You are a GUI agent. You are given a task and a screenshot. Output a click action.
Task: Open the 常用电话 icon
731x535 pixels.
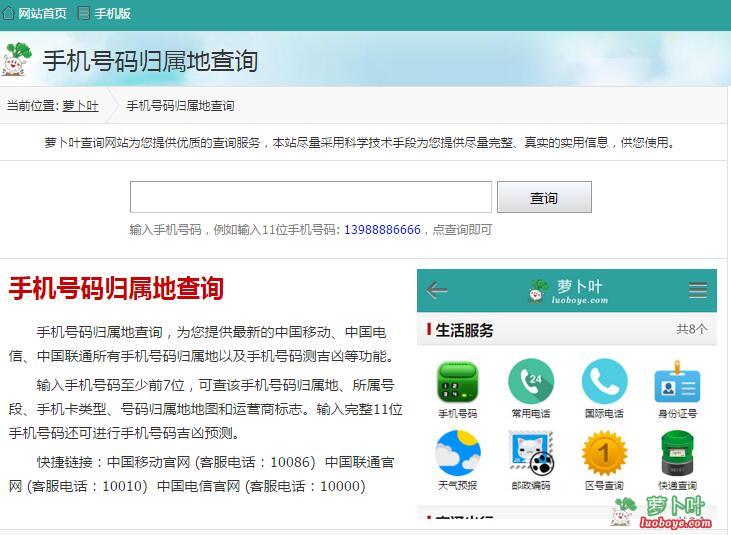tap(530, 382)
